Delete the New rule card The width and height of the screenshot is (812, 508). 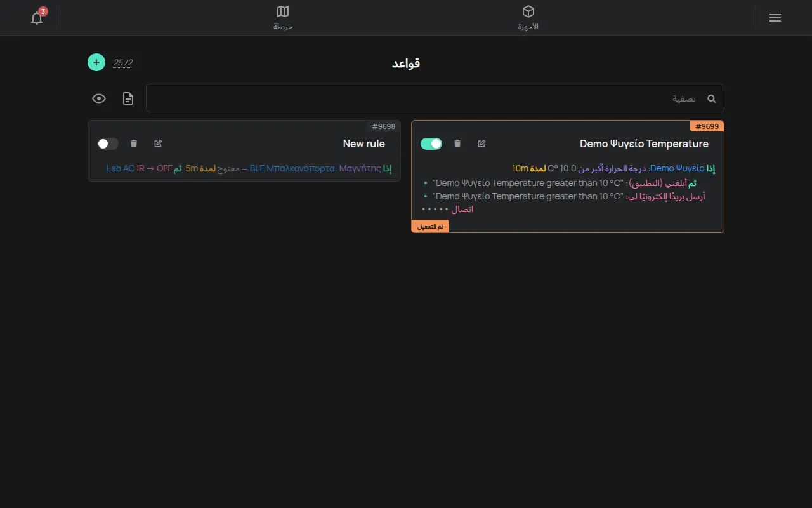point(134,144)
